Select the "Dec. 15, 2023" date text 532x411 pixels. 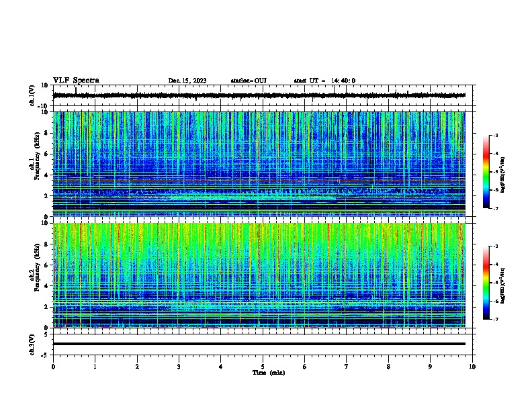tap(187, 81)
